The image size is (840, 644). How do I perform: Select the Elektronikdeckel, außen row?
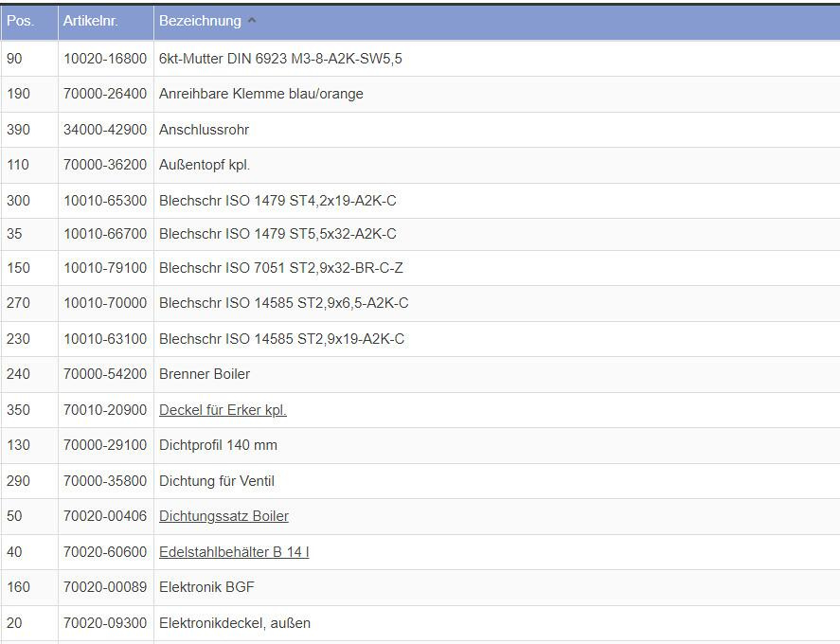tap(234, 623)
